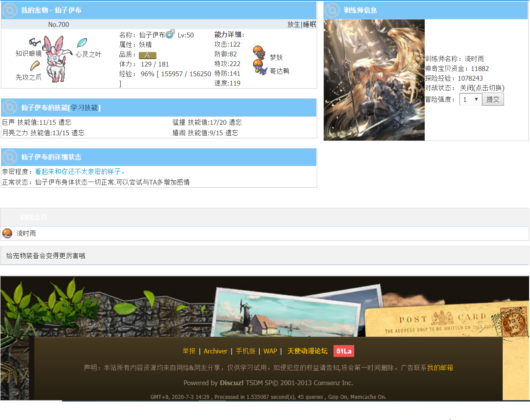This screenshot has width=530, height=420.
Task: Click the 探险经验：1078243 text
Action: point(454,78)
